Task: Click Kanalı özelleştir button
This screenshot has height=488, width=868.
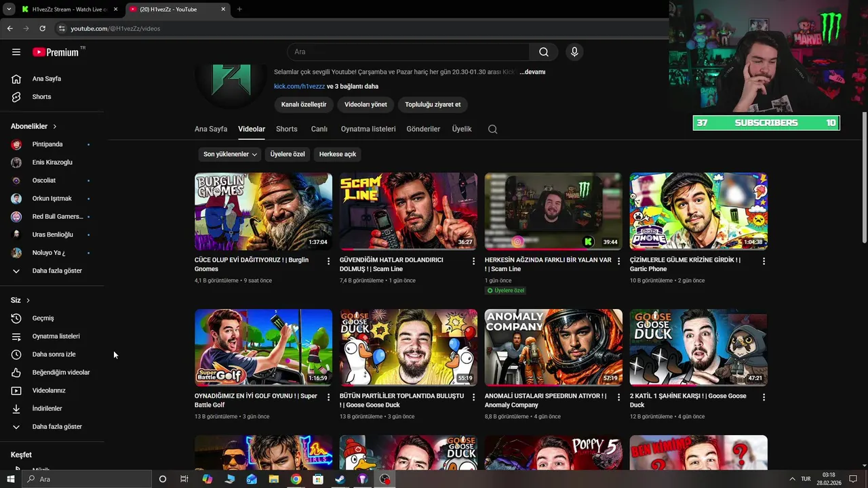Action: (x=304, y=104)
